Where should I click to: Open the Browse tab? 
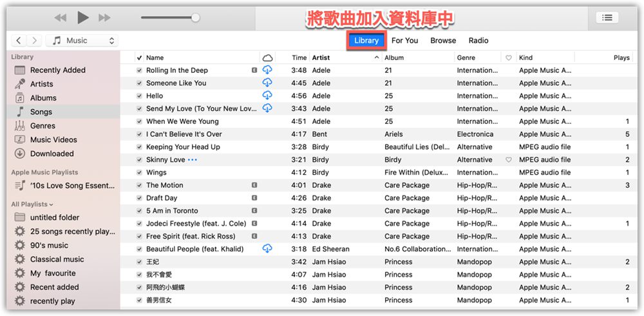pyautogui.click(x=443, y=41)
